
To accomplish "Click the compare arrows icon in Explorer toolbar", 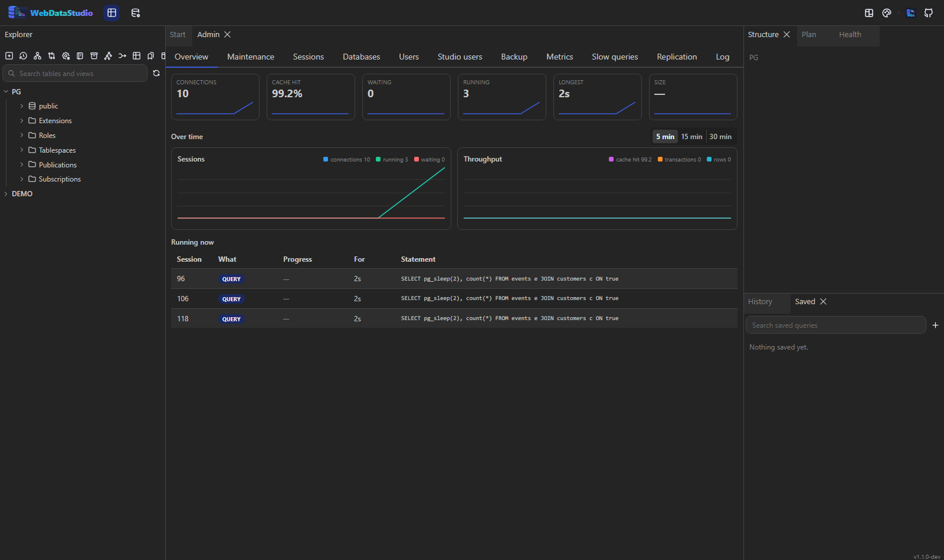I will coord(51,56).
